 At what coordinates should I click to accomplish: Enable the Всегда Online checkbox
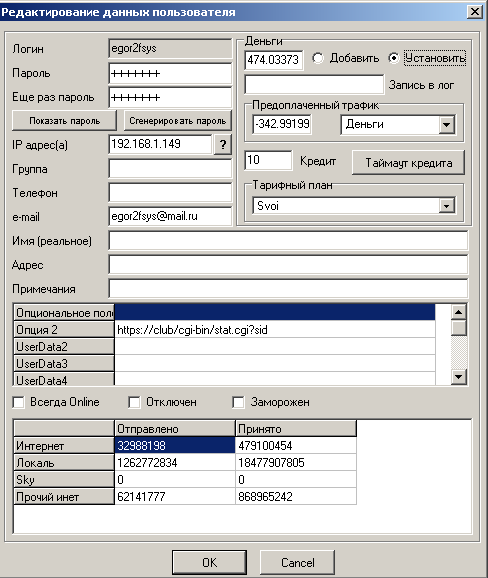18,402
